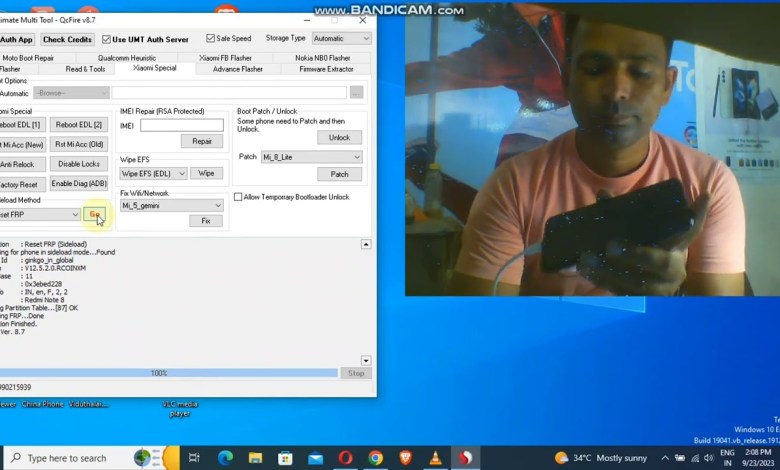This screenshot has width=780, height=470.
Task: Launch Microsoft Edge from the taskbar
Action: 225,458
